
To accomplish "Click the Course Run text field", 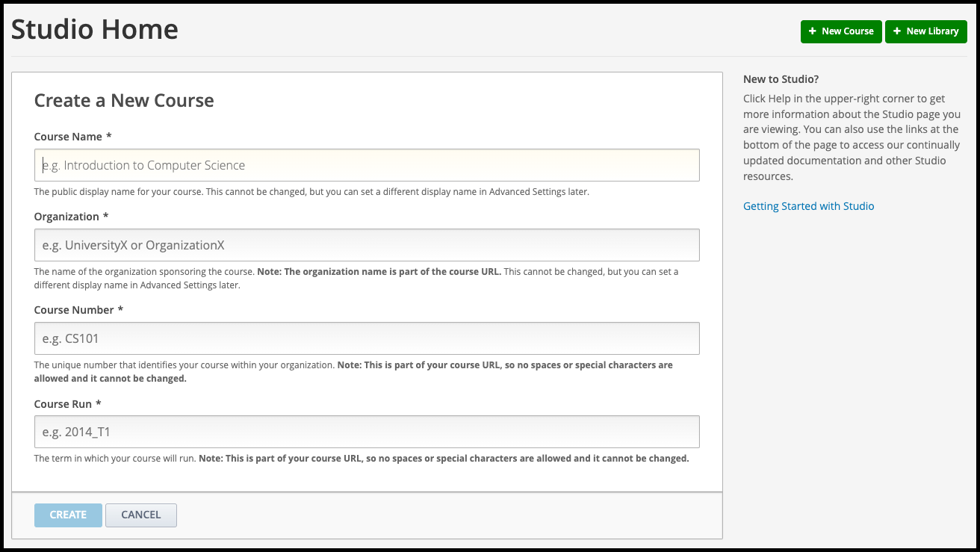I will [367, 432].
